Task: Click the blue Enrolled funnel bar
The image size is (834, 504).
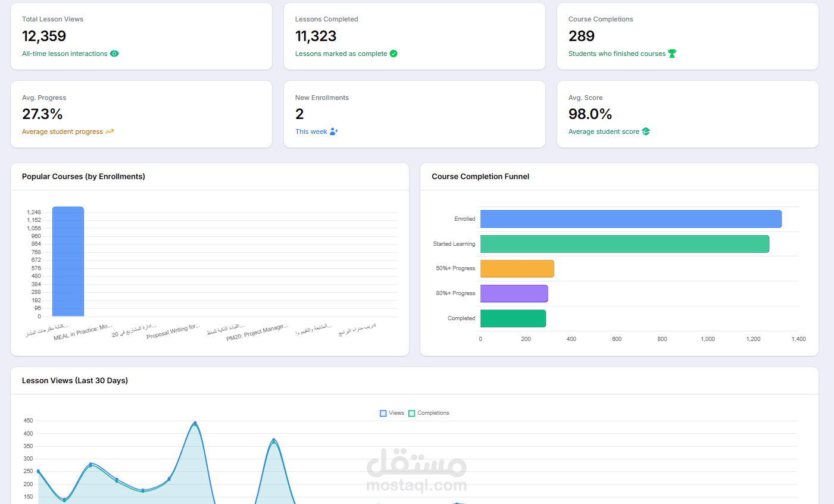Action: (631, 219)
